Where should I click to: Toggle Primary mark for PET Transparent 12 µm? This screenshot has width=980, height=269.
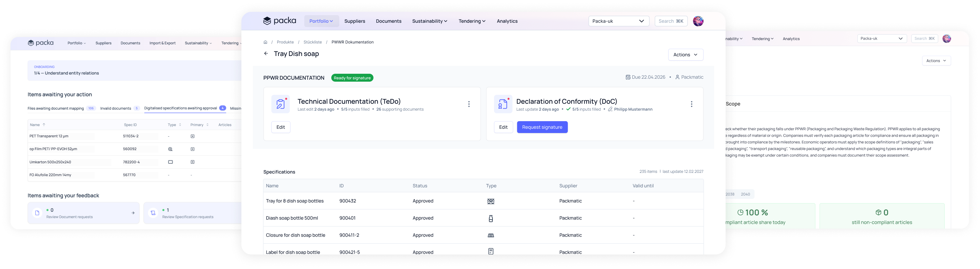tap(192, 136)
